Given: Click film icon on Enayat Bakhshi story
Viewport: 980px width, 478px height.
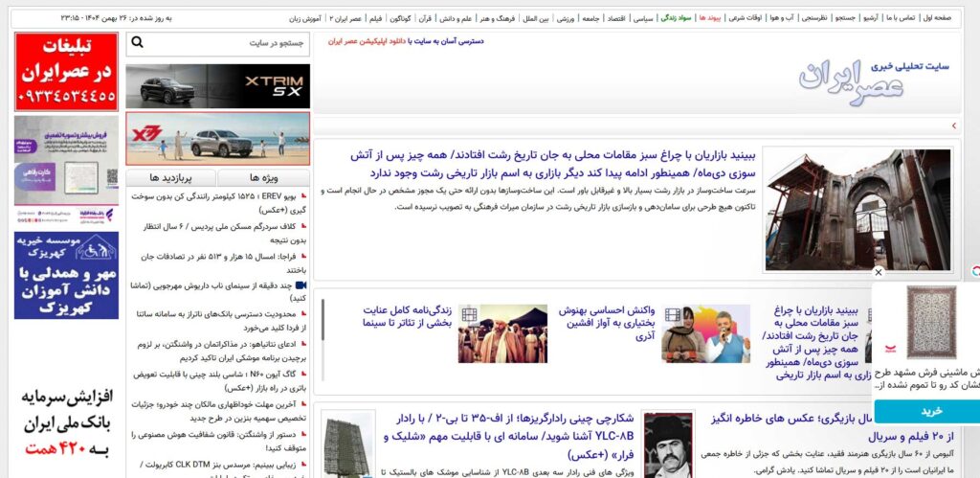Looking at the screenshot, I should point(468,313).
